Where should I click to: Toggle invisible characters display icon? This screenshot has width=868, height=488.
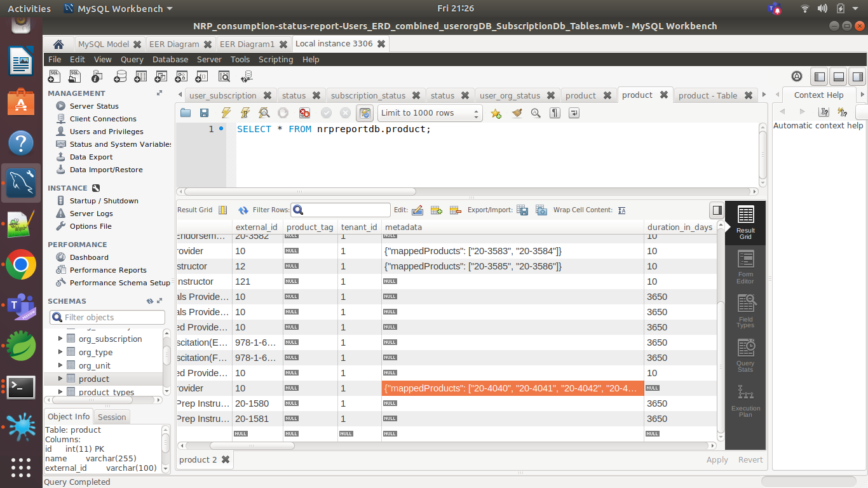(x=553, y=112)
